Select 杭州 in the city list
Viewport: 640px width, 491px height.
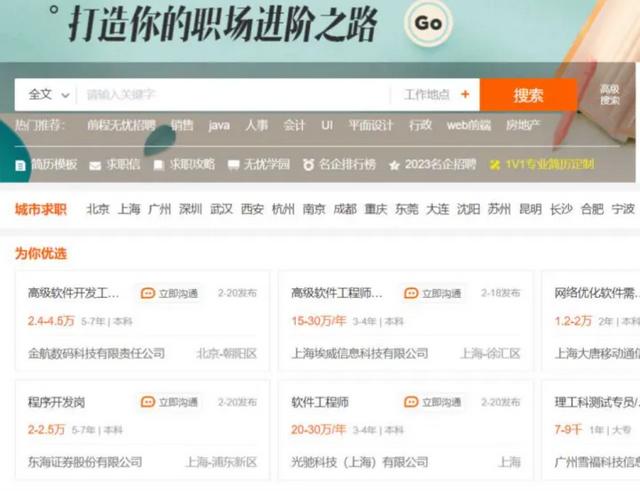[x=283, y=209]
